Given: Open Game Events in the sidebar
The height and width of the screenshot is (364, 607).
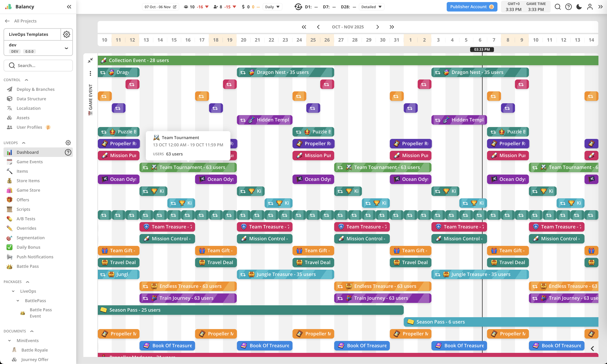Looking at the screenshot, I should [29, 162].
